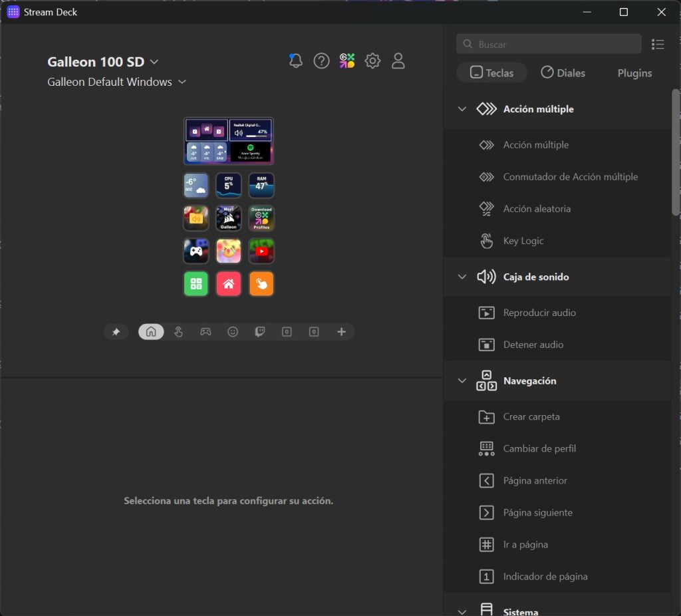Switch to the Diales tab

coord(563,73)
